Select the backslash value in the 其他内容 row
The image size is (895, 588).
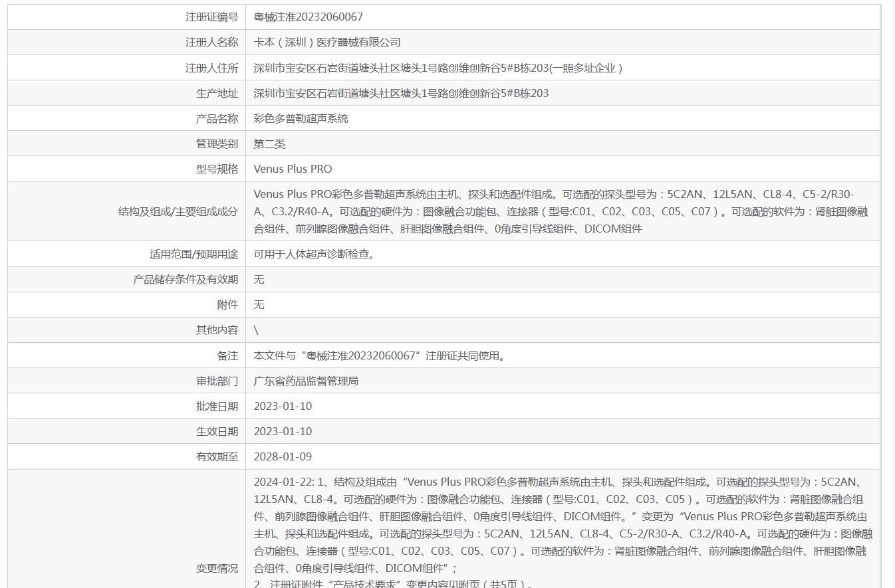257,330
